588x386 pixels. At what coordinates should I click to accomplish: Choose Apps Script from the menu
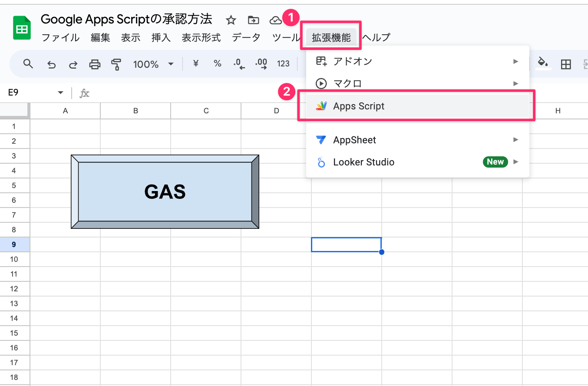coord(418,106)
